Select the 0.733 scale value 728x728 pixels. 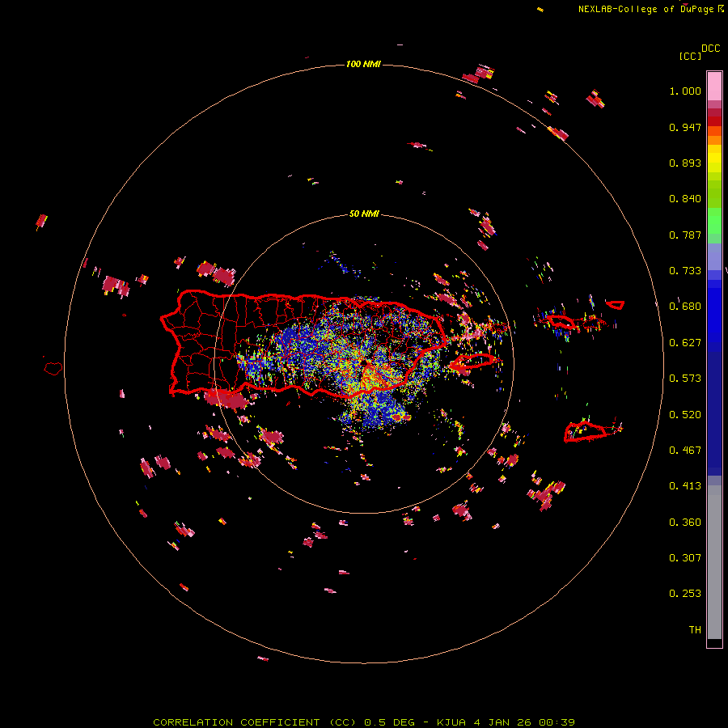point(685,271)
